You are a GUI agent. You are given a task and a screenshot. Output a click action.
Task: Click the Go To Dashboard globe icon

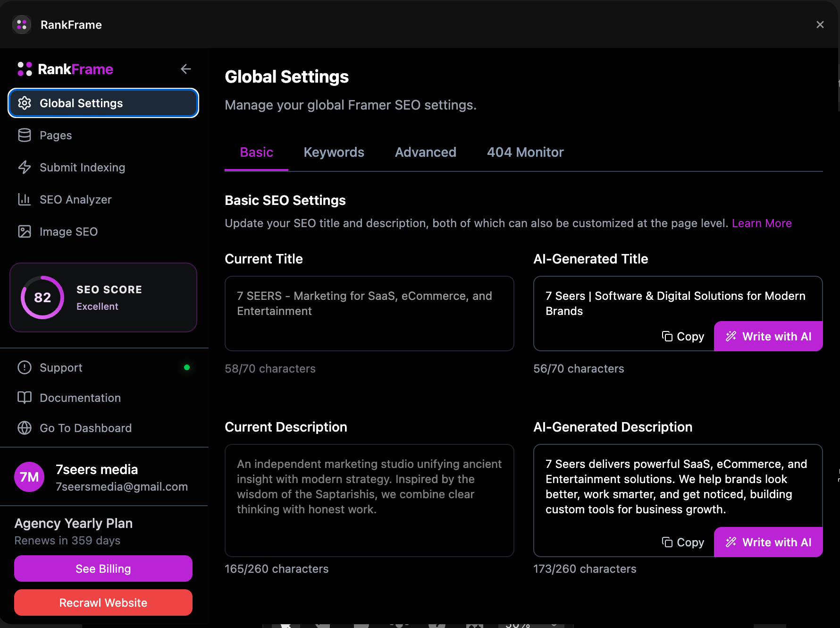24,428
